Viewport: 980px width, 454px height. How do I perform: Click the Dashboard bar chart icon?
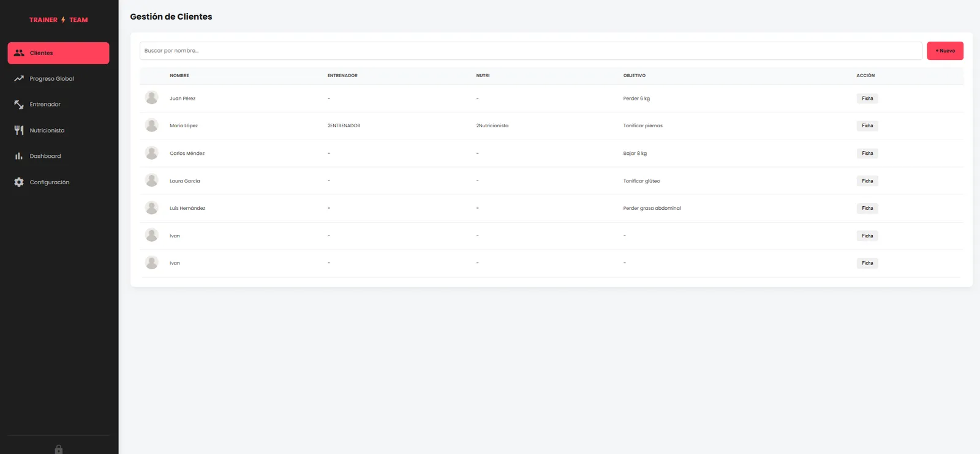tap(19, 156)
